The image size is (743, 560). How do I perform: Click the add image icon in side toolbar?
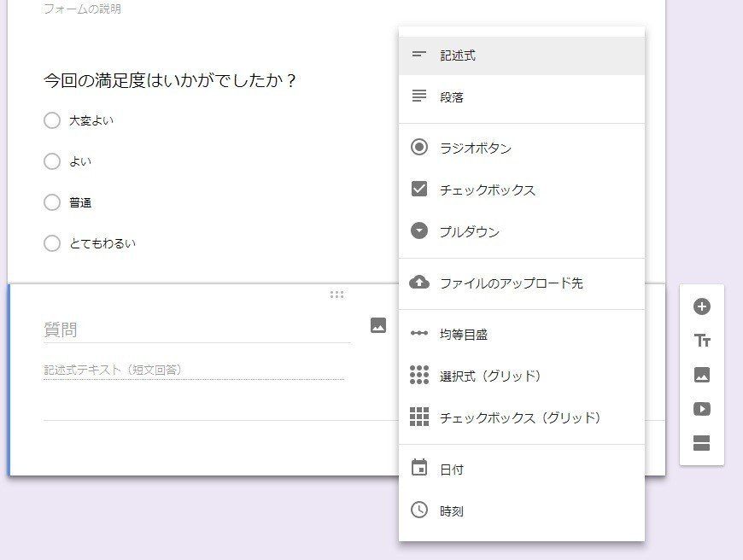point(701,375)
